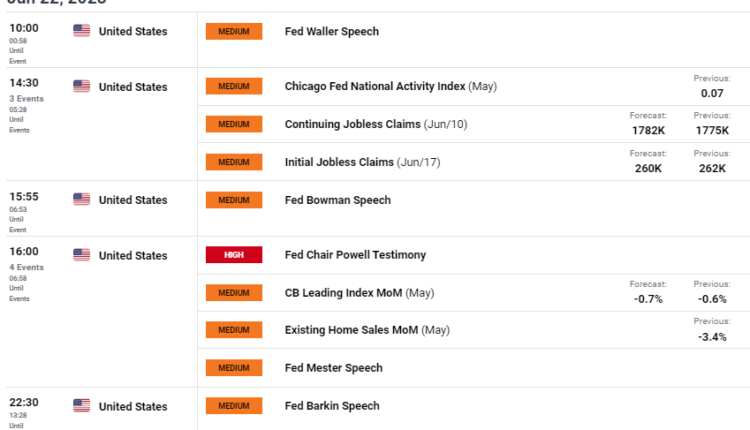Open the Fed Bowman Speech event
Viewport: 750px width, 430px height.
[x=337, y=200]
